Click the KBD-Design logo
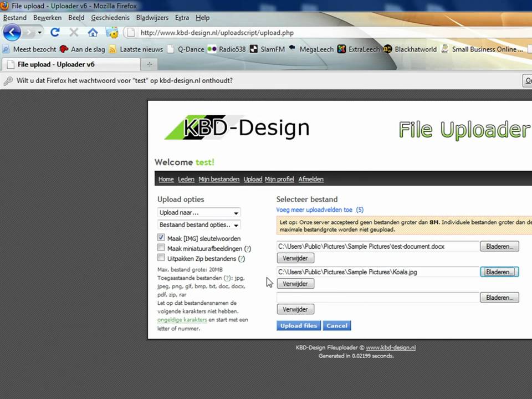 coord(237,127)
